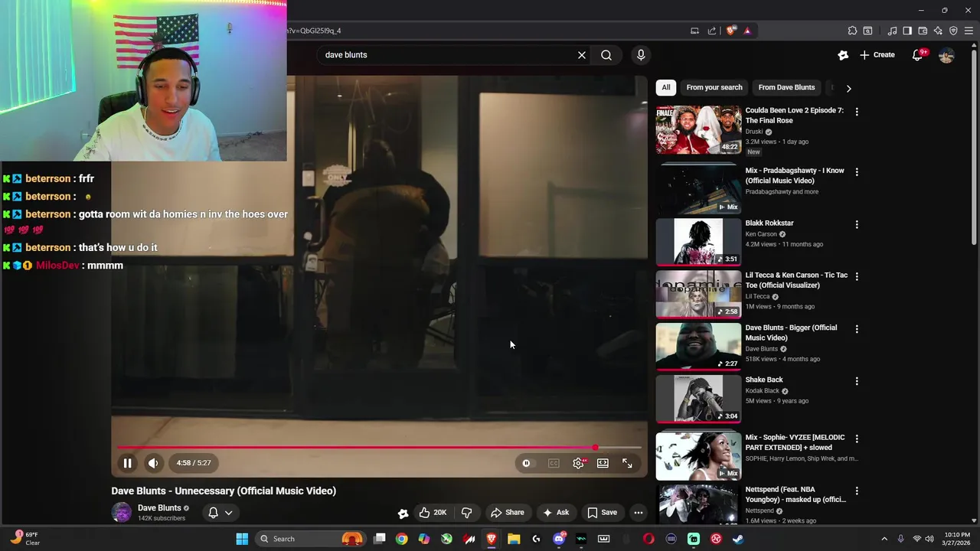
Task: Clear the search text with the X
Action: (582, 55)
